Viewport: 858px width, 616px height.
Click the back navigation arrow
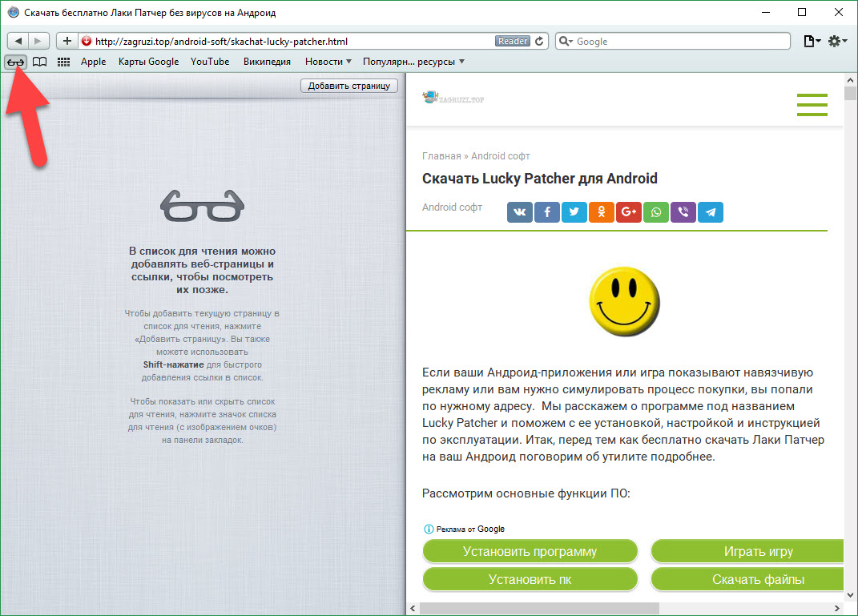pyautogui.click(x=18, y=41)
